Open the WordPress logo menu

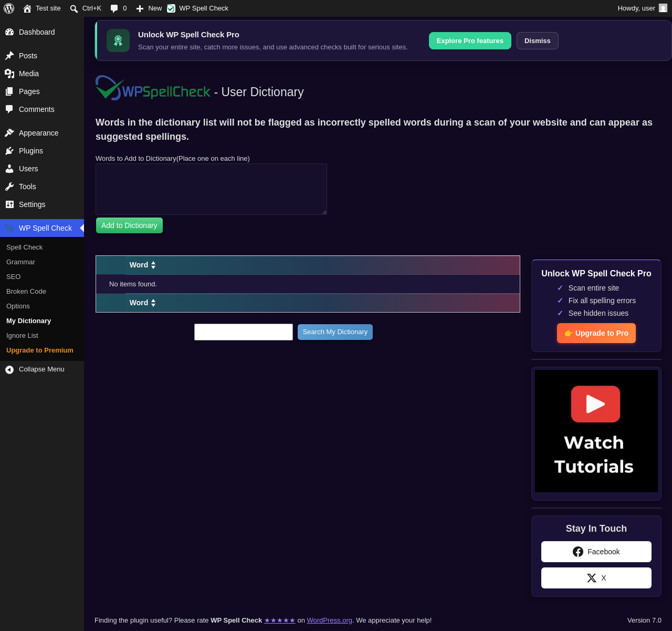[9, 8]
